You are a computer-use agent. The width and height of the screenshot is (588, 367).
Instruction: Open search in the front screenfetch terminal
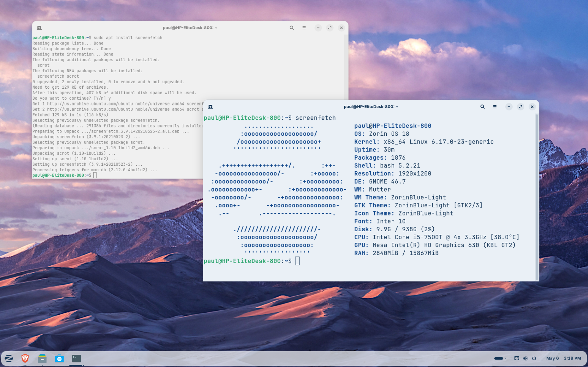[482, 107]
